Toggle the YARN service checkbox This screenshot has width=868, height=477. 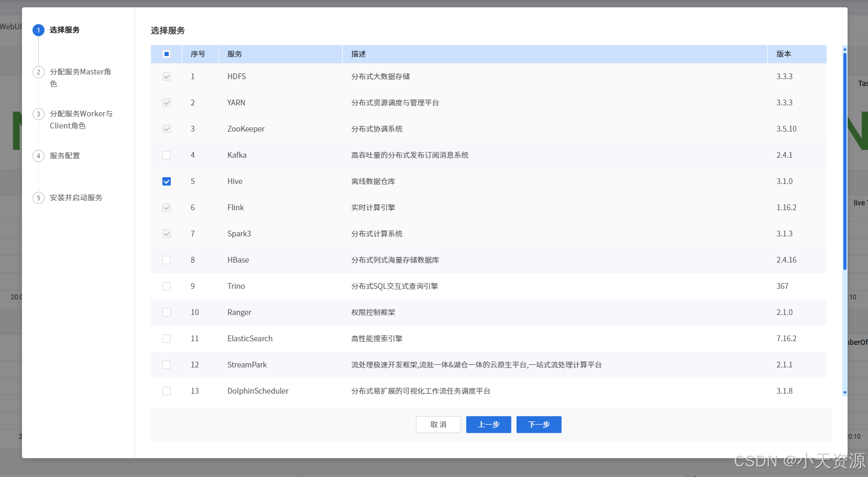[x=167, y=103]
